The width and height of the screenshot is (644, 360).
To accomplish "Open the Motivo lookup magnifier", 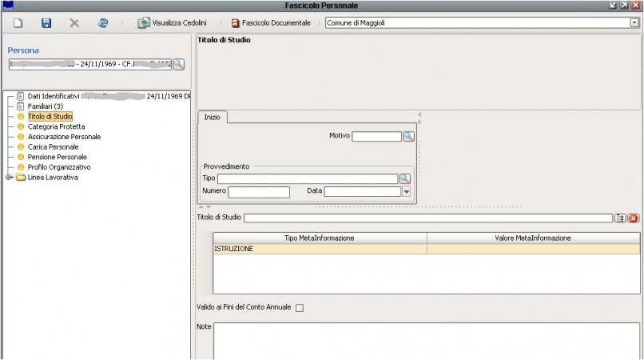I will 408,136.
